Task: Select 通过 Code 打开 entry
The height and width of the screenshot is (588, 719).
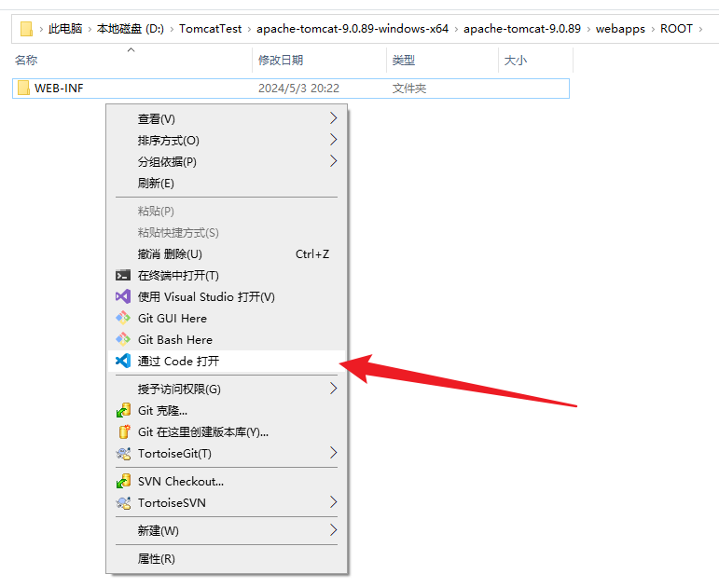Action: click(x=227, y=362)
